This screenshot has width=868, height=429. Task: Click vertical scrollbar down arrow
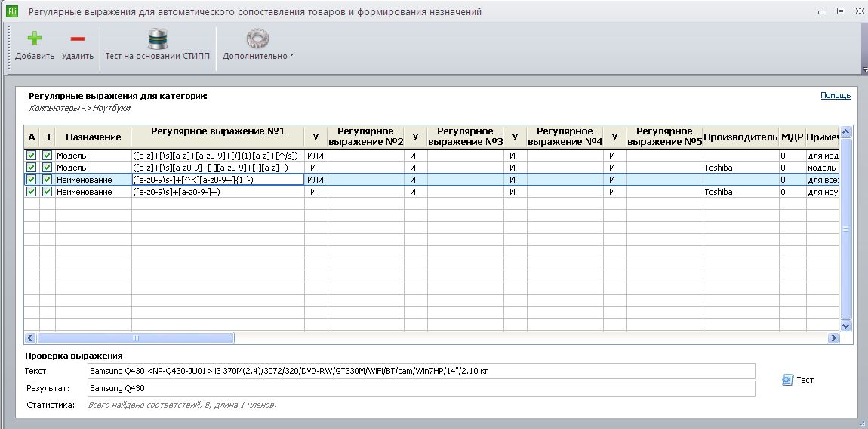click(845, 326)
